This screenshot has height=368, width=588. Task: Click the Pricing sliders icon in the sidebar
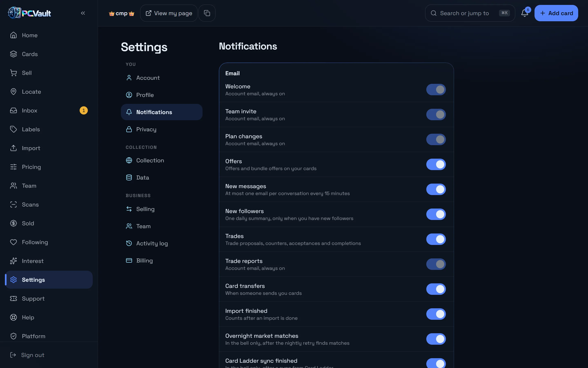(13, 167)
